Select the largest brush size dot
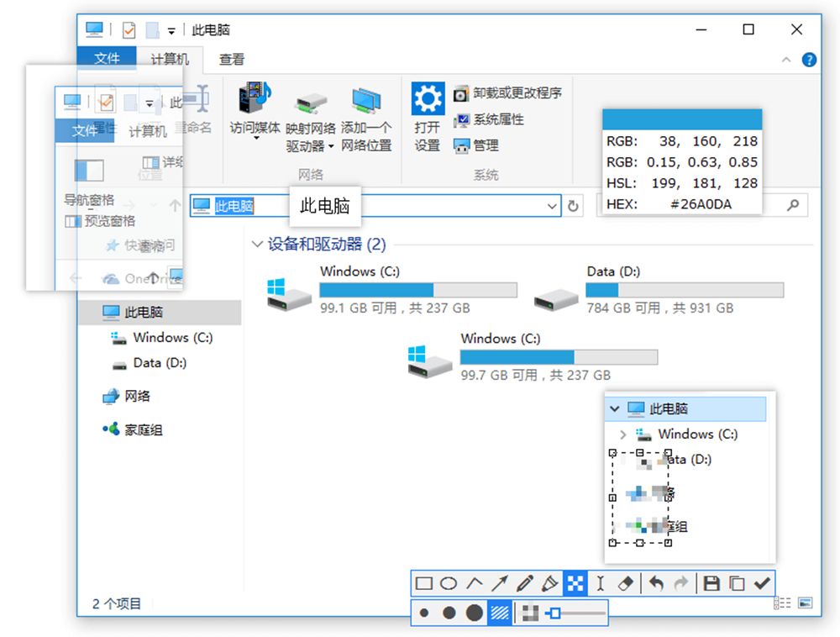The width and height of the screenshot is (840, 637). pos(475,613)
